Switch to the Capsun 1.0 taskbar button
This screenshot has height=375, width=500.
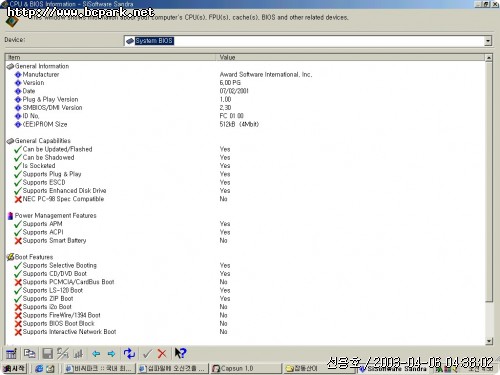(x=245, y=369)
